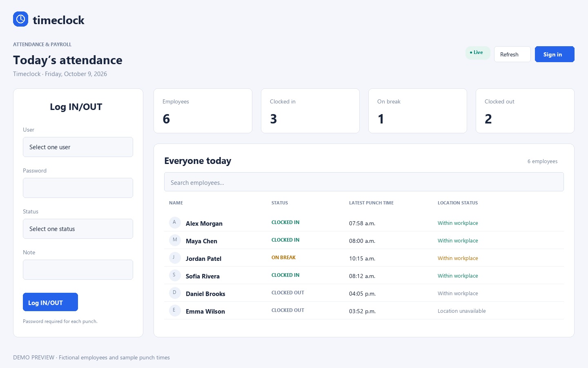Focus the Password input field
588x368 pixels.
click(x=78, y=188)
